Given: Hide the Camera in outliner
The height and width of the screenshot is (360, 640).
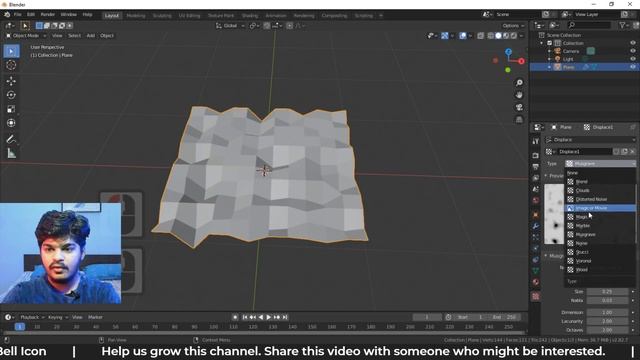Looking at the screenshot, I should coord(633,51).
